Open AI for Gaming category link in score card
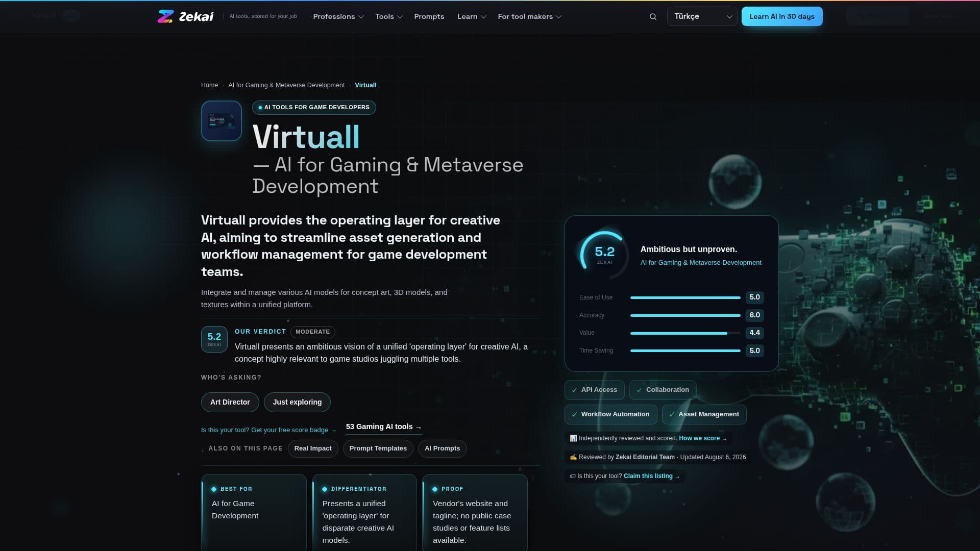Viewport: 980px width, 551px height. (701, 263)
